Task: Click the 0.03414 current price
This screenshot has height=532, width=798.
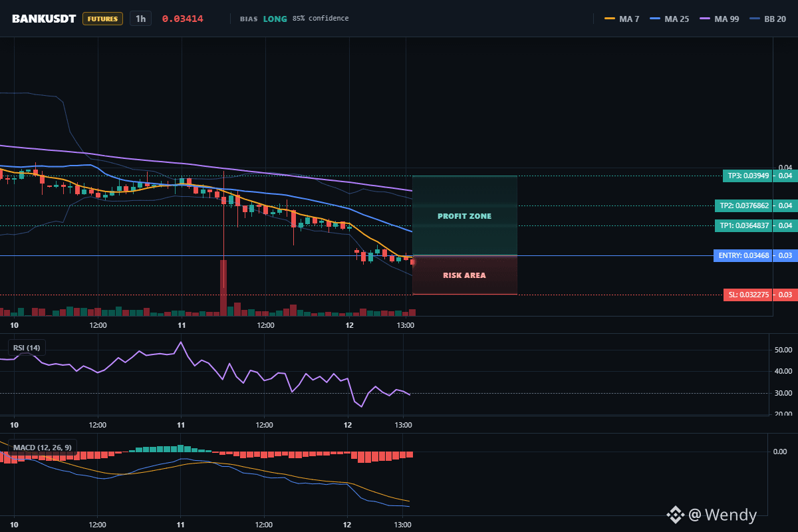Action: (x=183, y=19)
